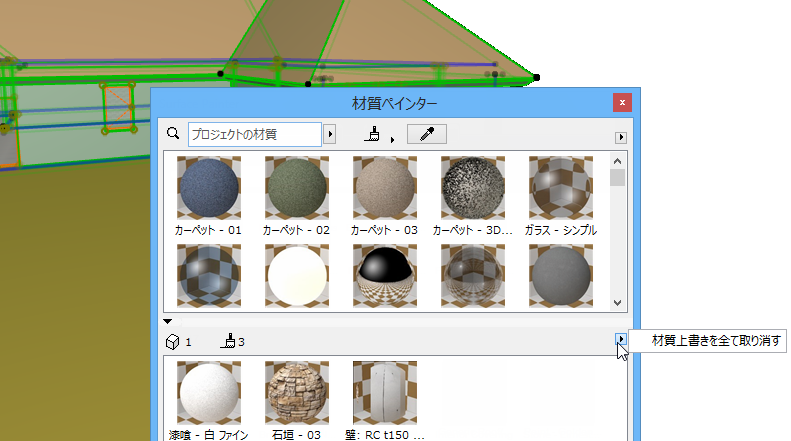The height and width of the screenshot is (441, 791).
Task: Open the top-right panel options arrow
Action: click(x=621, y=137)
